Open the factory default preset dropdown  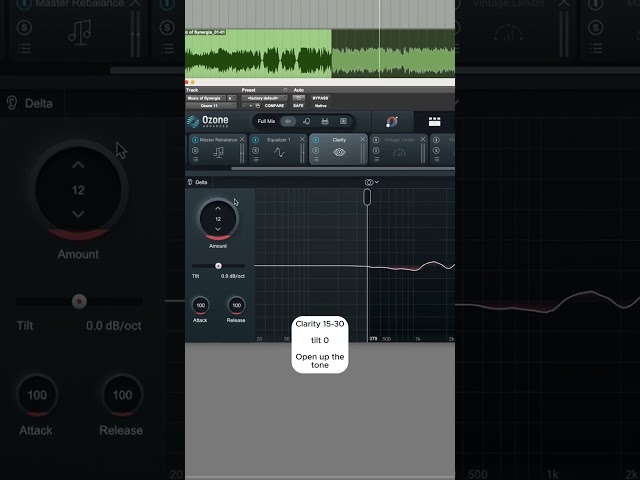coord(264,98)
